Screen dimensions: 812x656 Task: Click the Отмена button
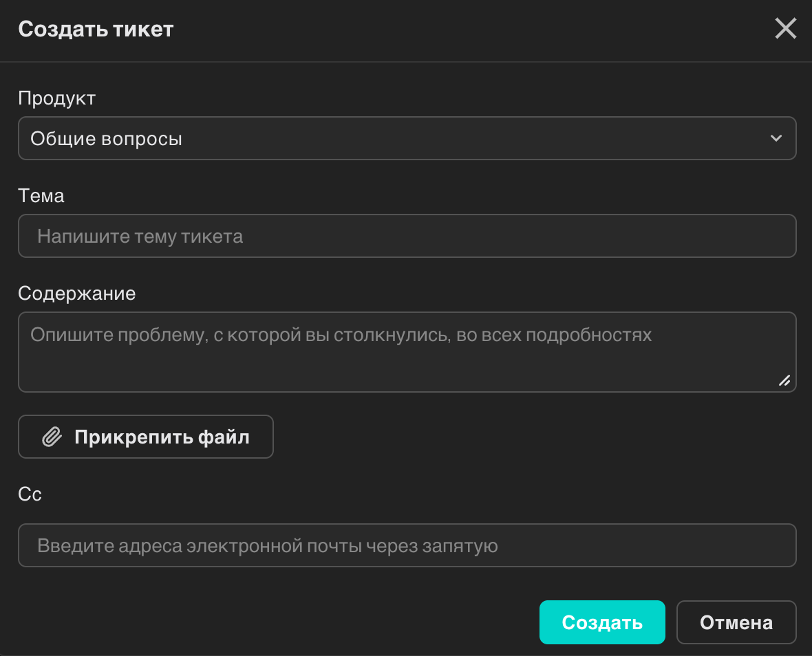tap(736, 622)
